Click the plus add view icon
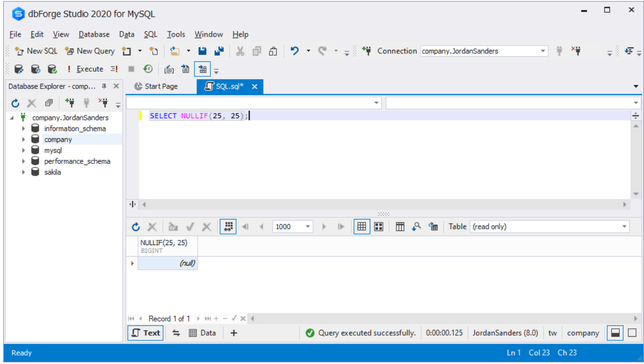The image size is (644, 364). tap(234, 333)
